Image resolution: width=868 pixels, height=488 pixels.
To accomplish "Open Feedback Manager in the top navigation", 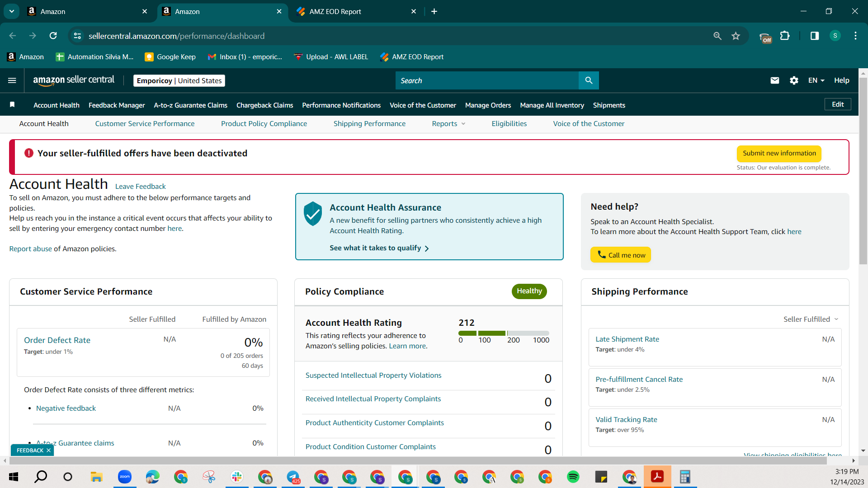I will (117, 105).
